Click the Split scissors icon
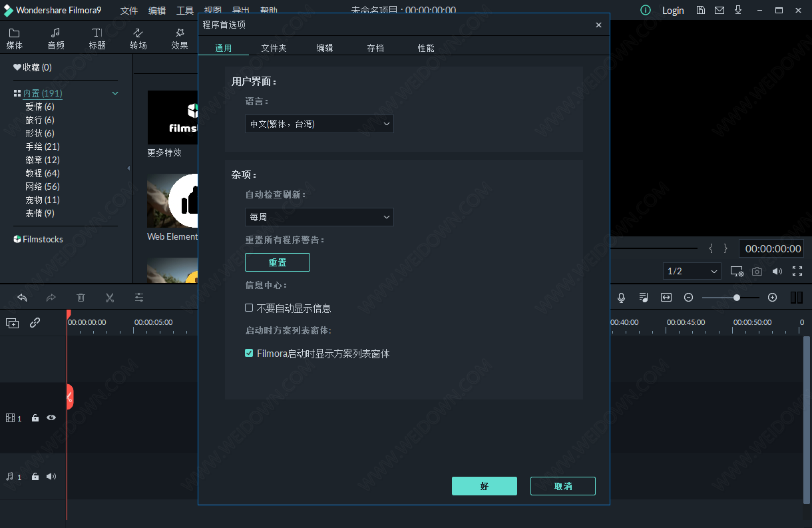The image size is (812, 528). pyautogui.click(x=110, y=298)
